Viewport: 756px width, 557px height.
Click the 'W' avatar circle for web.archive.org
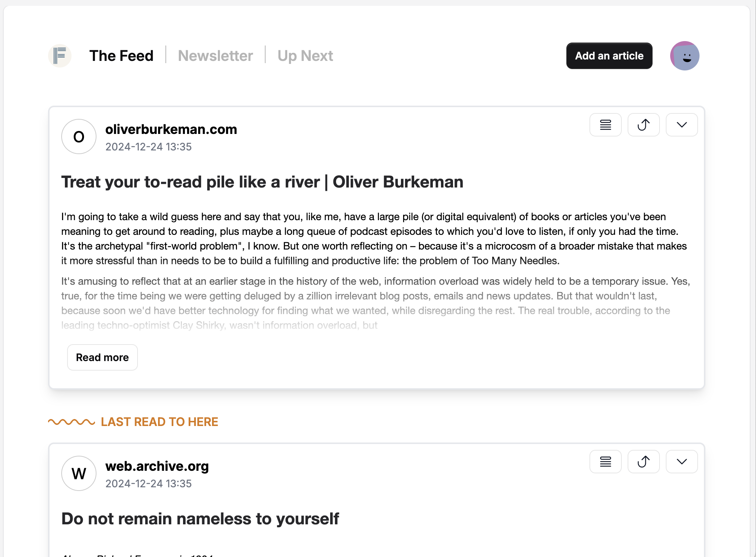point(79,473)
